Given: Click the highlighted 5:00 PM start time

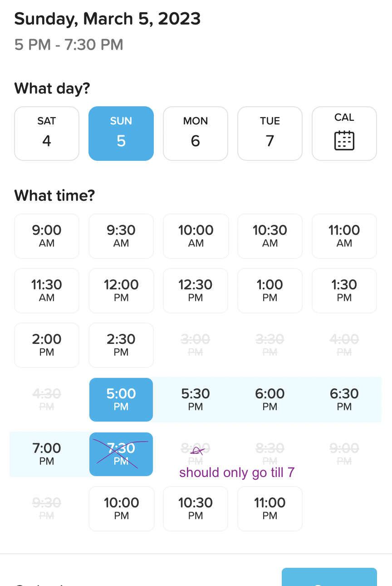Looking at the screenshot, I should click(121, 400).
